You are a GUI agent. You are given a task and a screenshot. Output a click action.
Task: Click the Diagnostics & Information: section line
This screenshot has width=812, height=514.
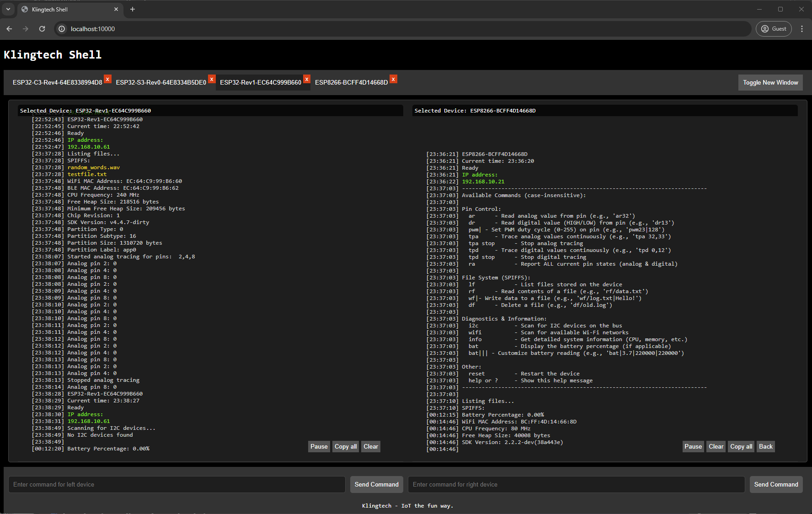point(504,319)
